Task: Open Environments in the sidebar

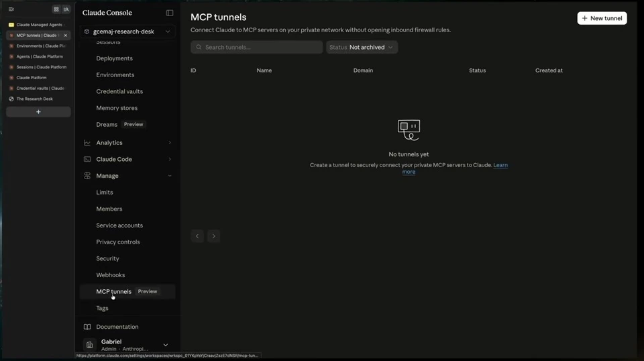Action: (x=115, y=74)
